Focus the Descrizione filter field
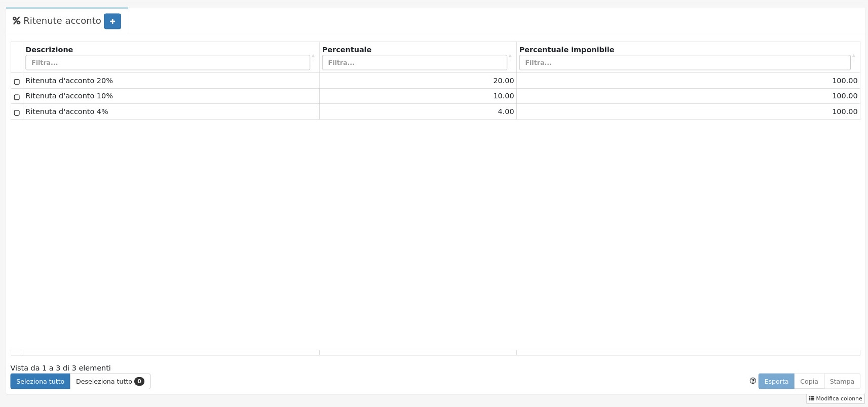 click(167, 63)
